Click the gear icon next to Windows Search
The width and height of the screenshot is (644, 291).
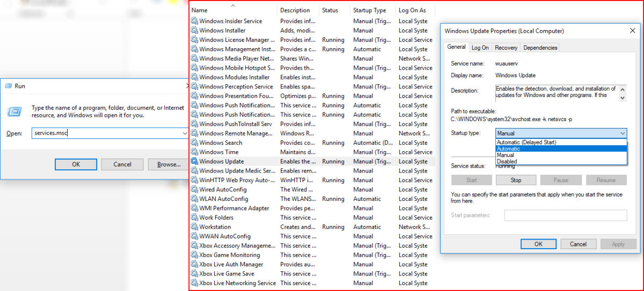194,143
